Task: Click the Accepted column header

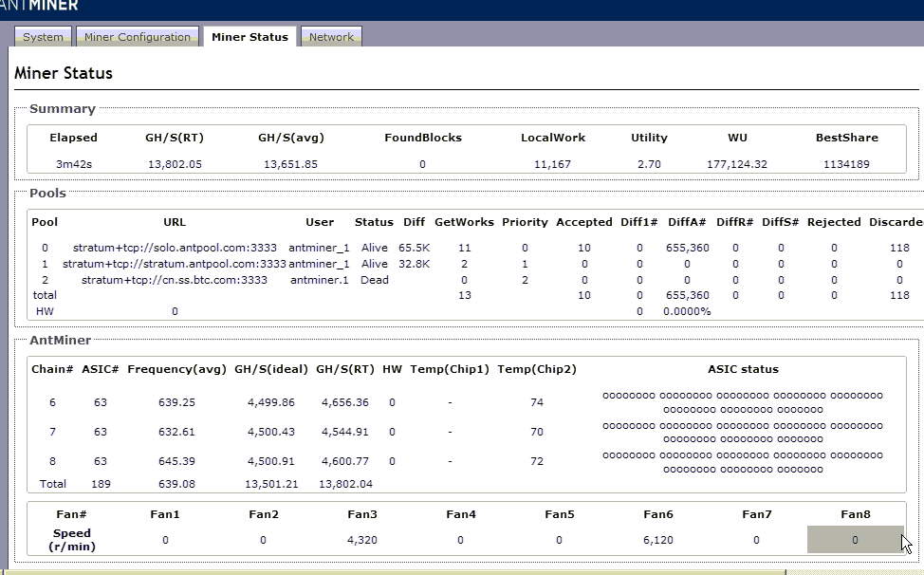Action: click(584, 222)
